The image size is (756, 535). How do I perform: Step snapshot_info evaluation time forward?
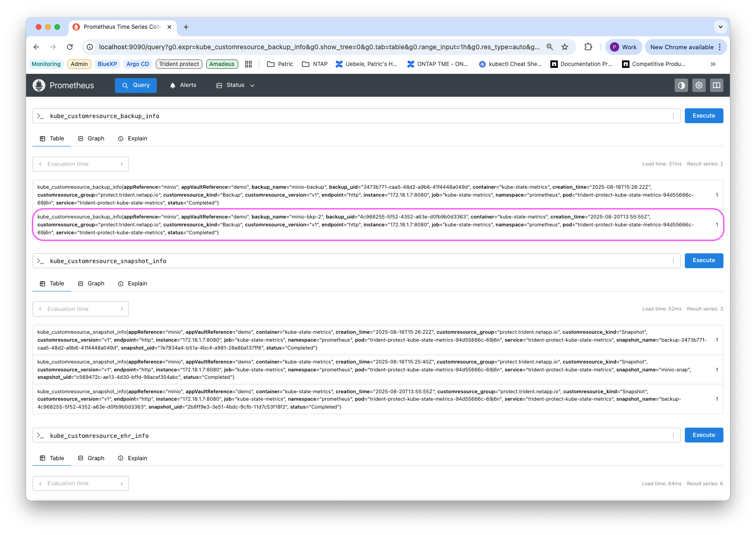pyautogui.click(x=121, y=309)
